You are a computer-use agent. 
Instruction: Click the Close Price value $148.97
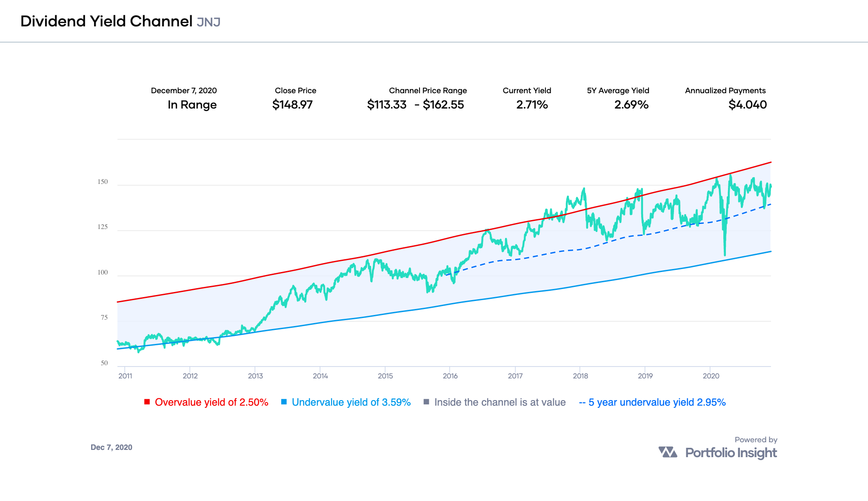pyautogui.click(x=293, y=105)
